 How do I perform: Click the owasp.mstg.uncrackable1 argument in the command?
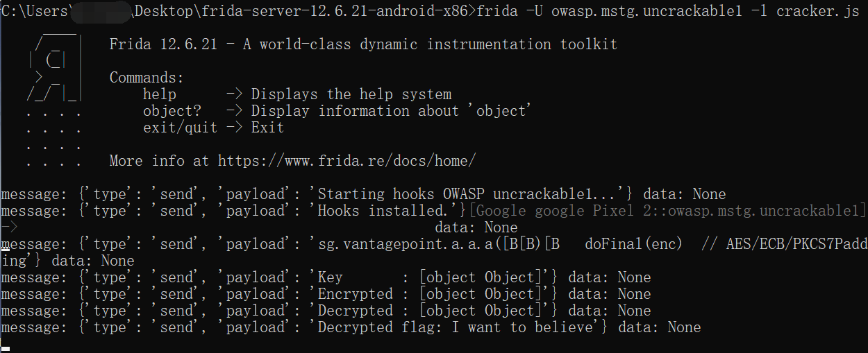point(642,11)
